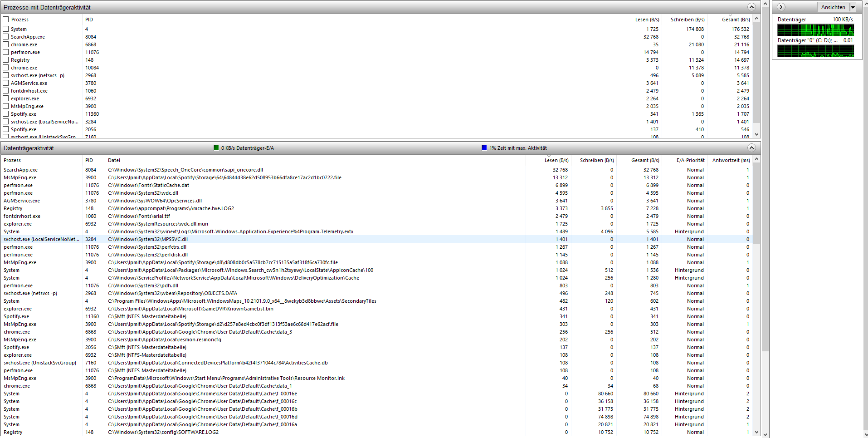Select the Cache\data_3 file row

(x=376, y=332)
